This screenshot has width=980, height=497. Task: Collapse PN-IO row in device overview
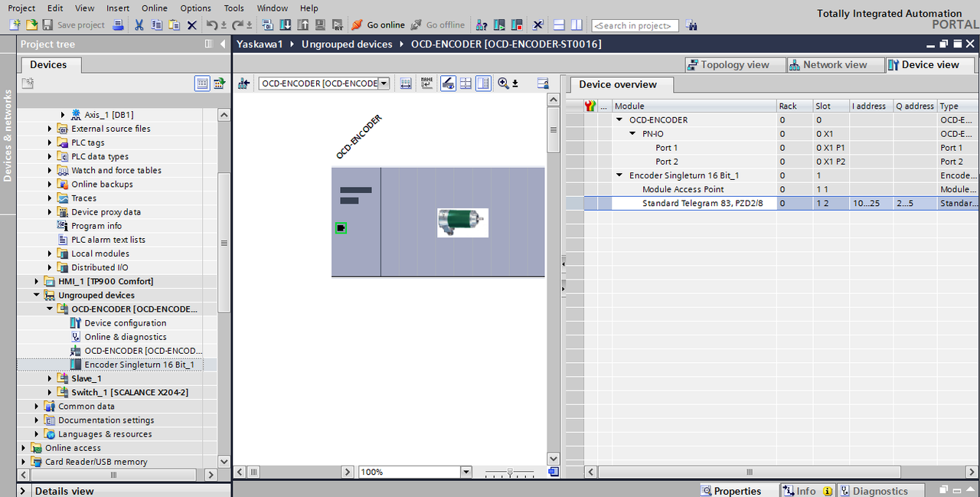[x=633, y=134]
